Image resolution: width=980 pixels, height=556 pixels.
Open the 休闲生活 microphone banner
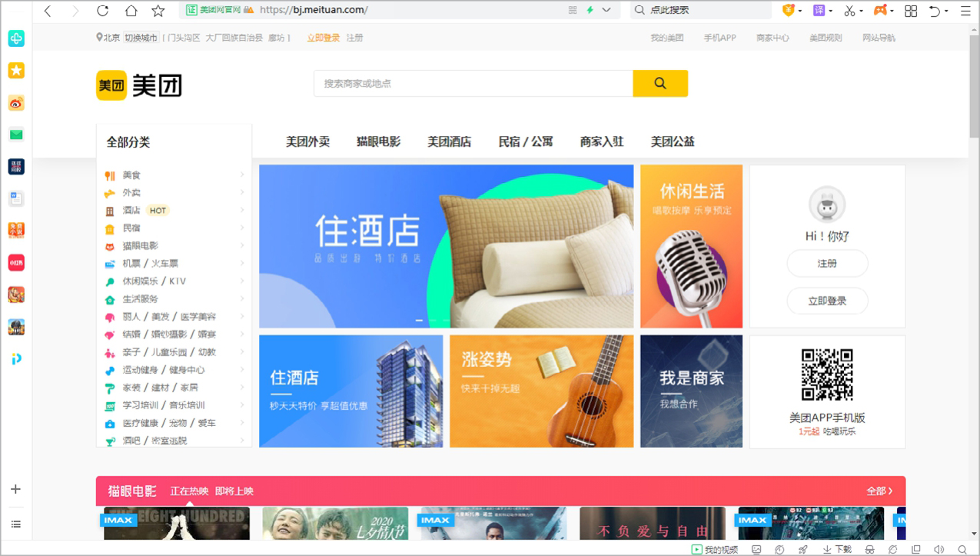(x=691, y=246)
